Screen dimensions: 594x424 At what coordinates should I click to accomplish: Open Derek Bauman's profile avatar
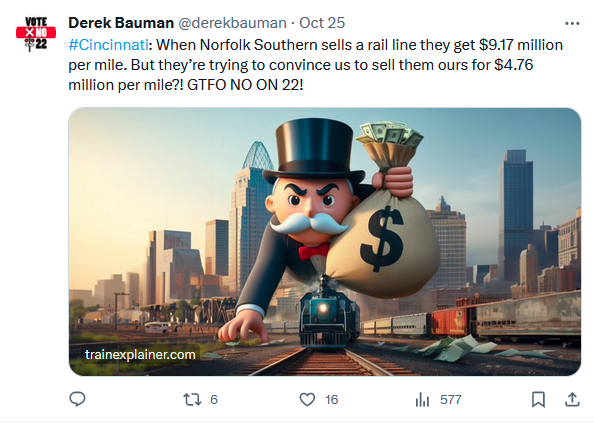click(36, 34)
